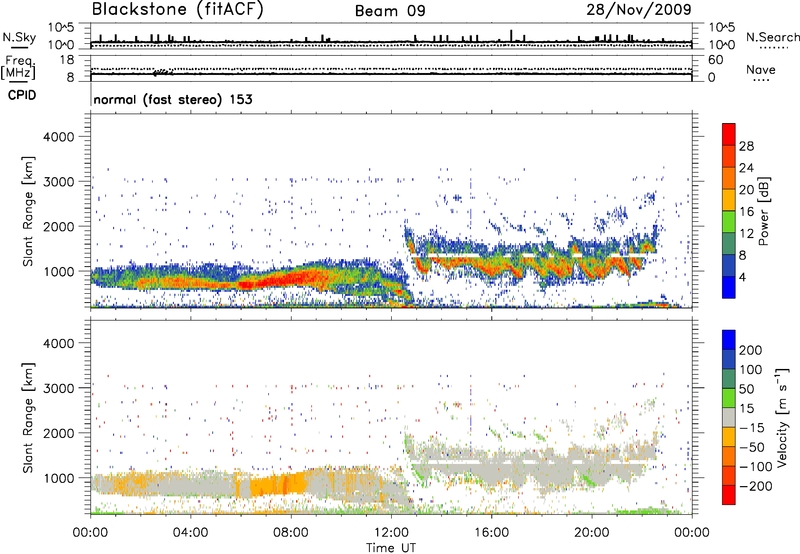Image resolution: width=800 pixels, height=554 pixels.
Task: Click the left '10^5' noise axis value
Action: [x=61, y=28]
